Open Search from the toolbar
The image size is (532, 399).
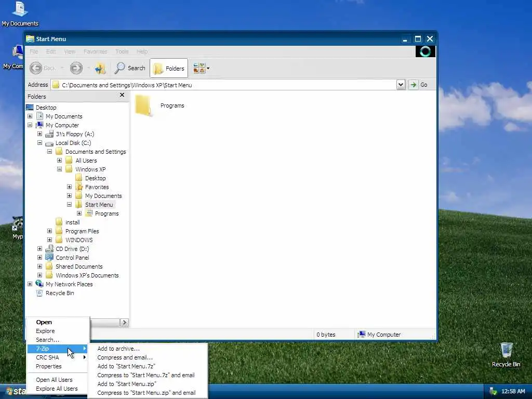130,68
